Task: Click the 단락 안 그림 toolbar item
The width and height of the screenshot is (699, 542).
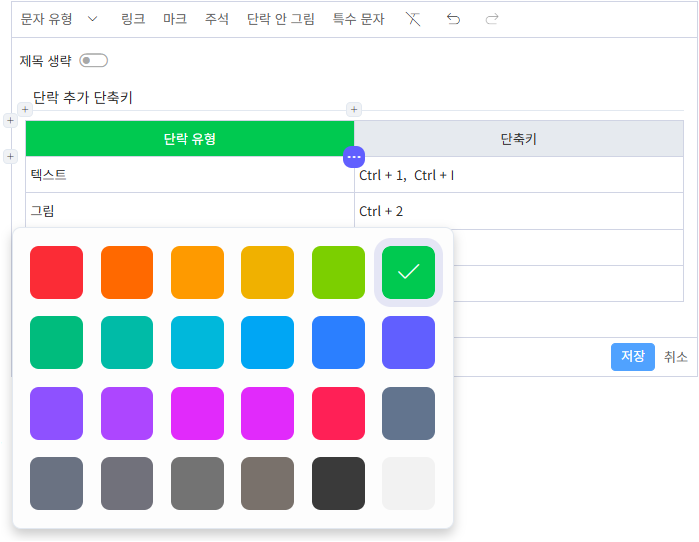Action: click(281, 19)
